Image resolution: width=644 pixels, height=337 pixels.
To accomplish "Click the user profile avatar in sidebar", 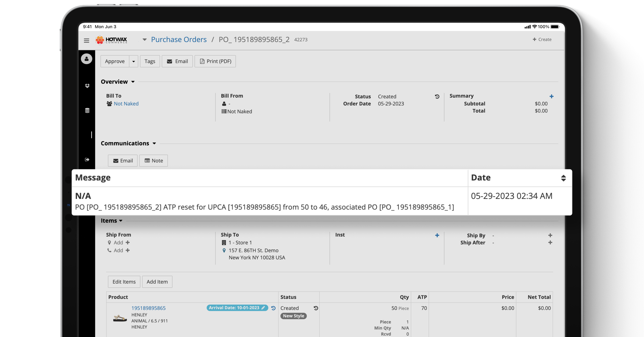I will click(86, 59).
